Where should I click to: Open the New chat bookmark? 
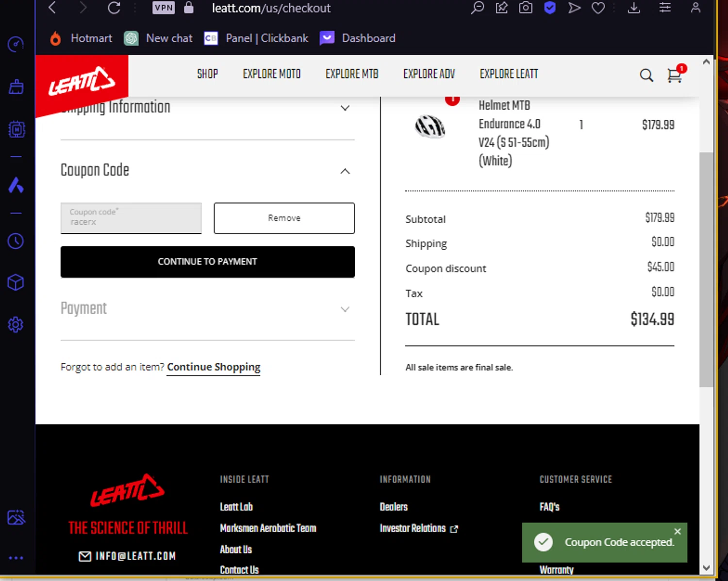click(x=158, y=38)
